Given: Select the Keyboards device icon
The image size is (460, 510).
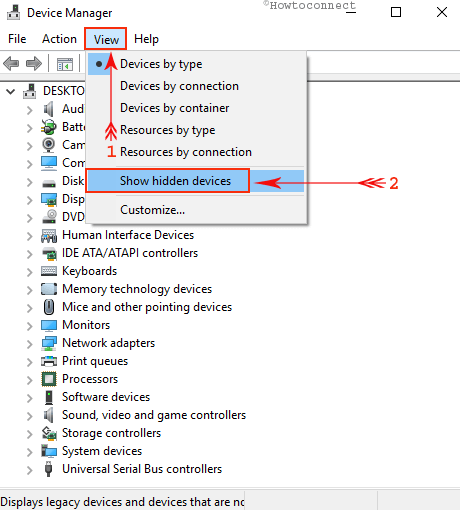Looking at the screenshot, I should point(49,271).
